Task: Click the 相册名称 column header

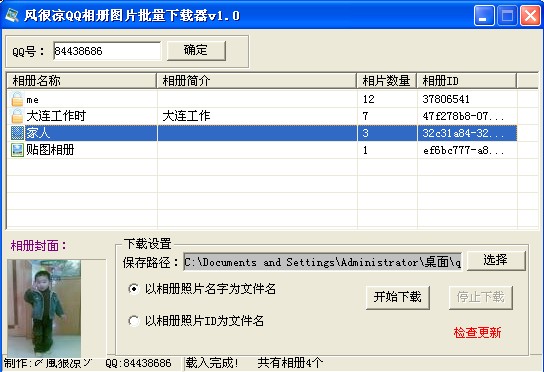Action: [x=82, y=81]
